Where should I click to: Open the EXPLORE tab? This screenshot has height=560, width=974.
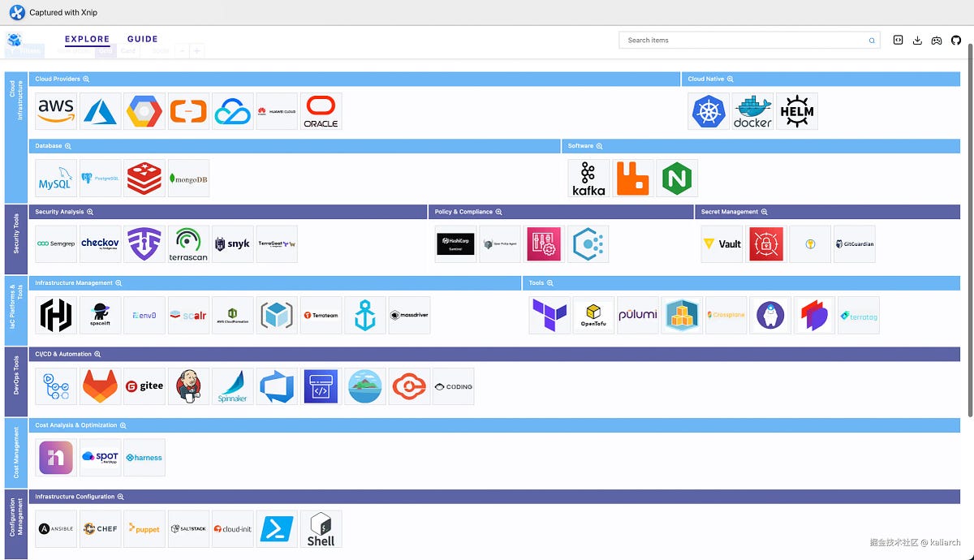click(87, 39)
